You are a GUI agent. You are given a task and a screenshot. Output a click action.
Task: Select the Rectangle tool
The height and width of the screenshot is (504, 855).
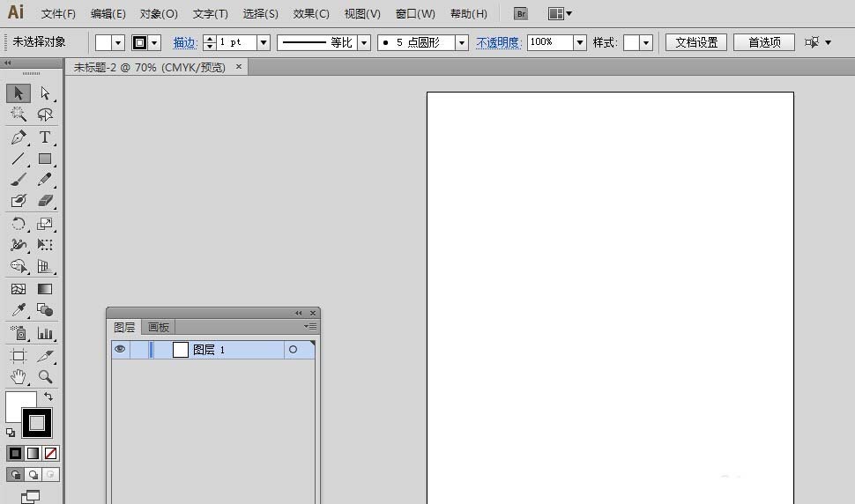[45, 159]
